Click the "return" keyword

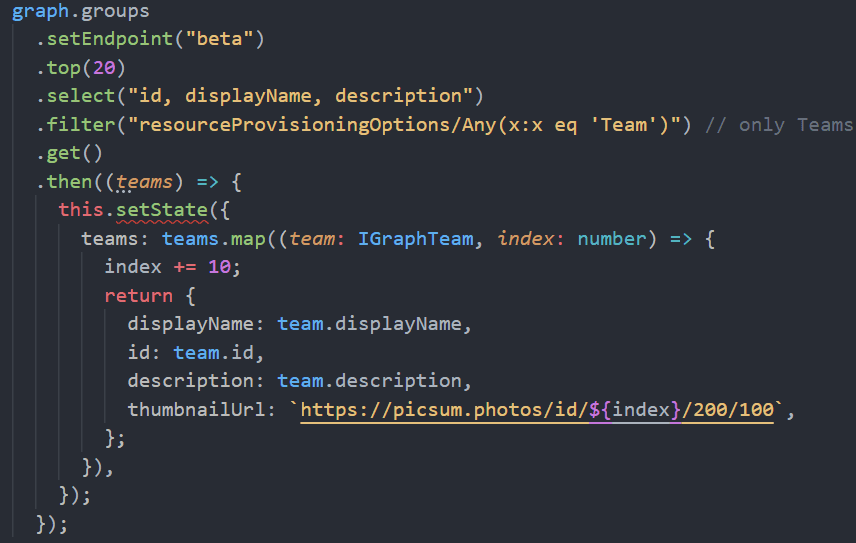(x=139, y=296)
